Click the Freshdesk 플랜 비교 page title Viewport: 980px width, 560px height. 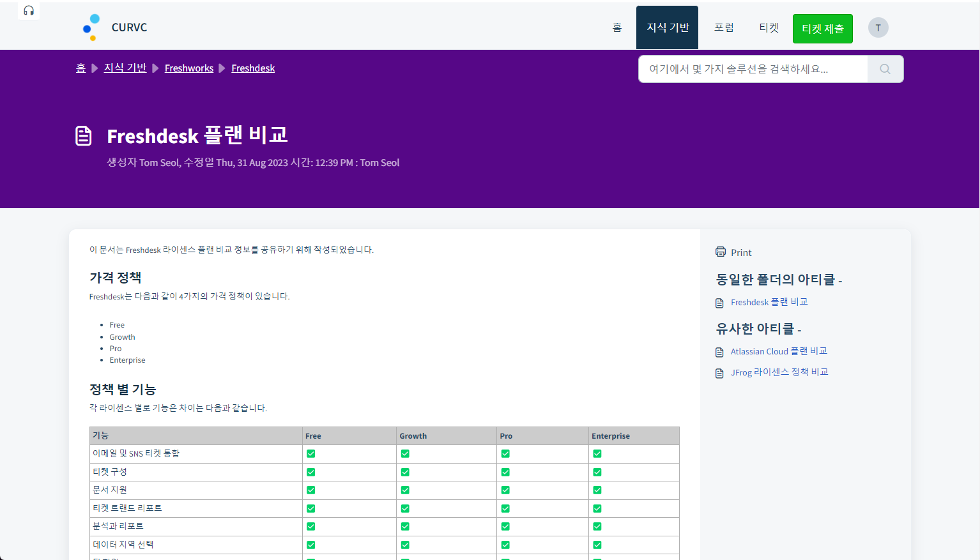[x=197, y=136]
